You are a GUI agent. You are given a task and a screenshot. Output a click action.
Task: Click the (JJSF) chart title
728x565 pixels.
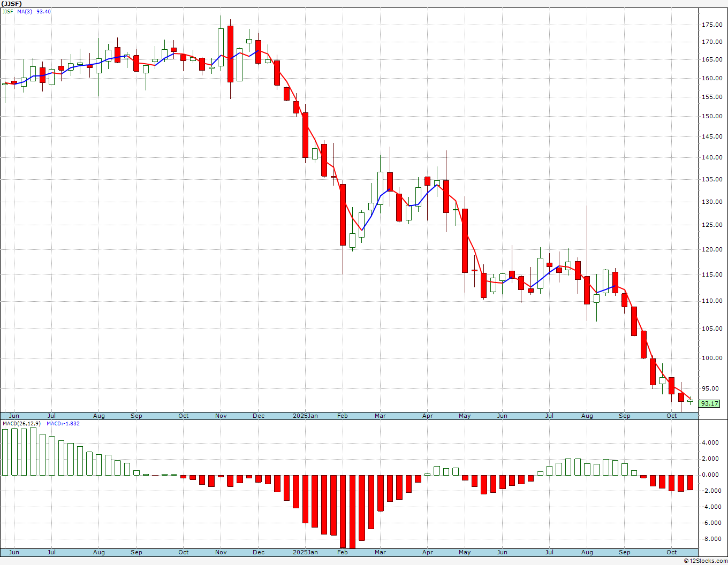(x=11, y=4)
